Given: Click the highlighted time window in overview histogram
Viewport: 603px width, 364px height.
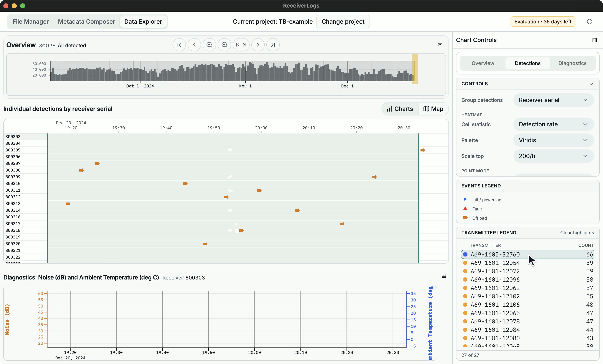Looking at the screenshot, I should coord(415,69).
